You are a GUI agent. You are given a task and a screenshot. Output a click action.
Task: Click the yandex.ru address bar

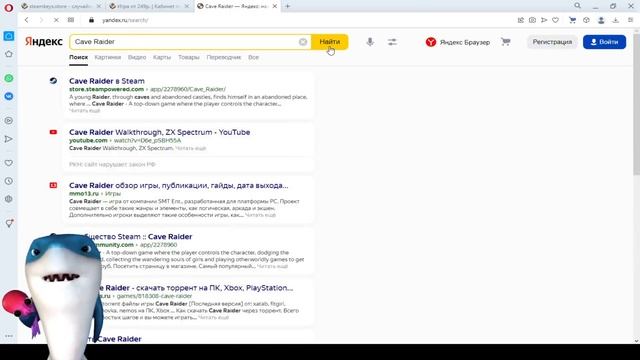tap(125, 20)
